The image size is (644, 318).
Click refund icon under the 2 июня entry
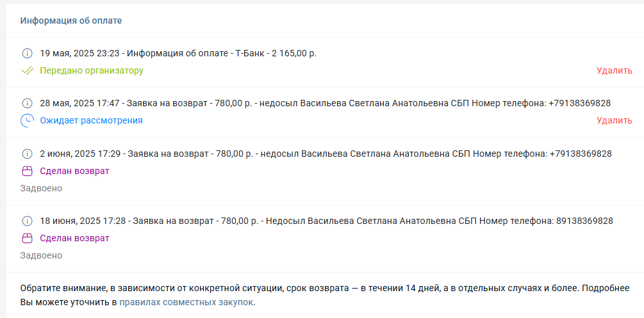click(27, 171)
